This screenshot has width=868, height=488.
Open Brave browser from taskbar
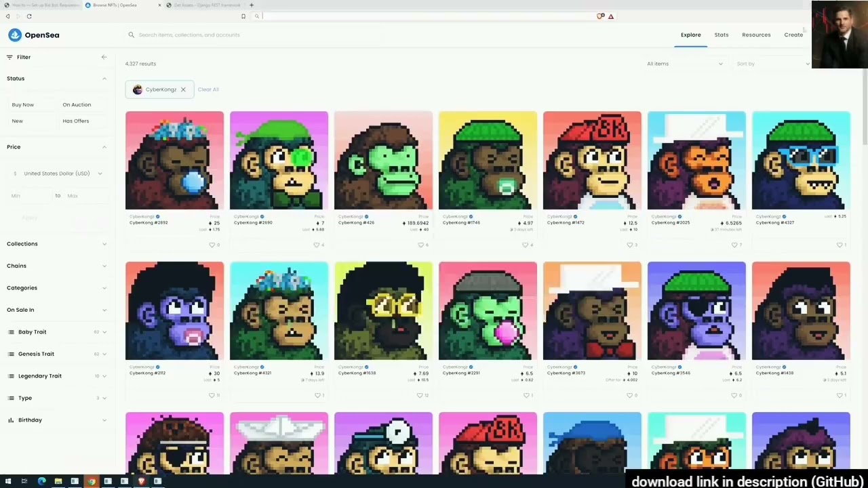141,481
